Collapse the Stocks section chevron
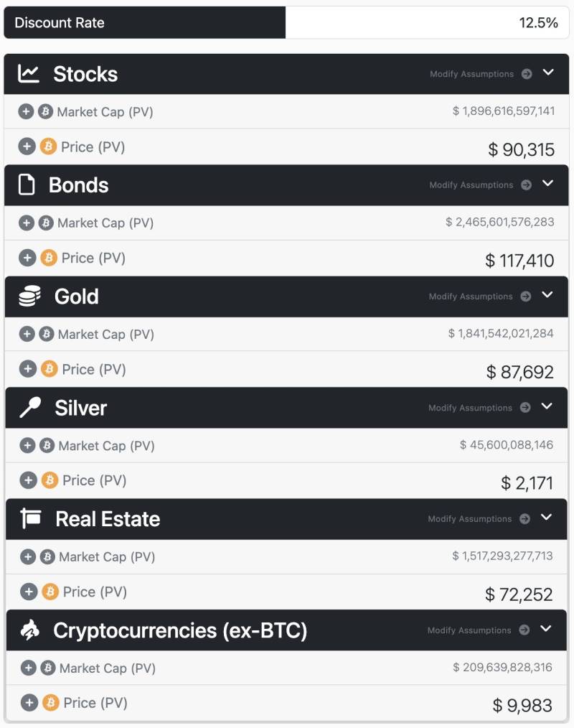 coord(549,73)
